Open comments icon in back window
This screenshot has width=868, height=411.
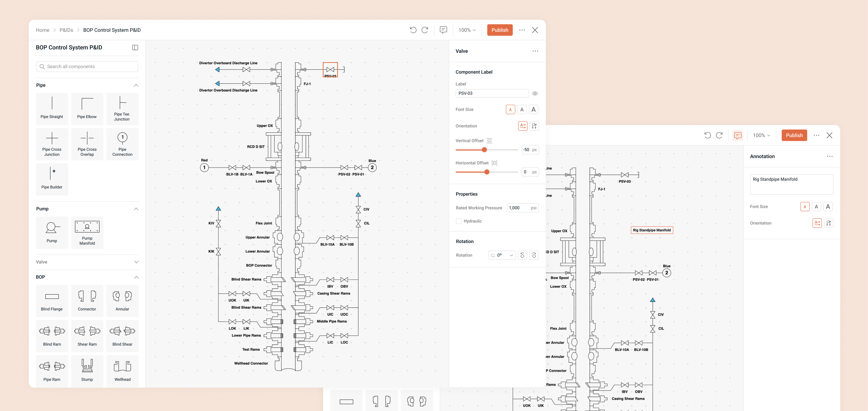[x=738, y=135]
